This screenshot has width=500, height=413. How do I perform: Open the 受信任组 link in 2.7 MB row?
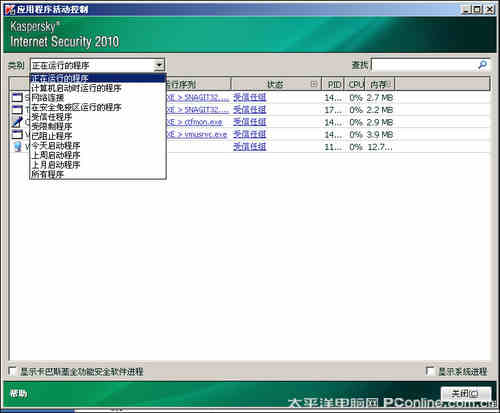(x=250, y=97)
